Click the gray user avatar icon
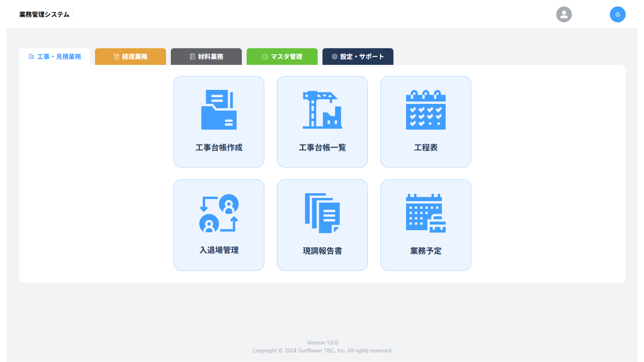The height and width of the screenshot is (362, 644). point(564,15)
